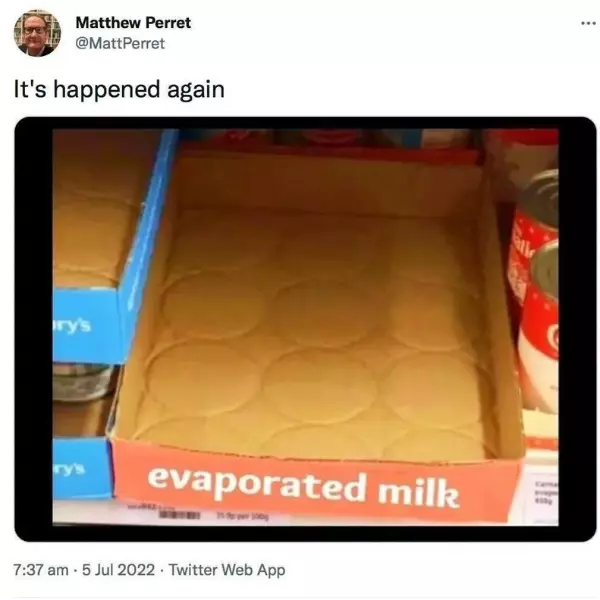
Task: Click the glass jar under the blue box
Action: (x=82, y=383)
